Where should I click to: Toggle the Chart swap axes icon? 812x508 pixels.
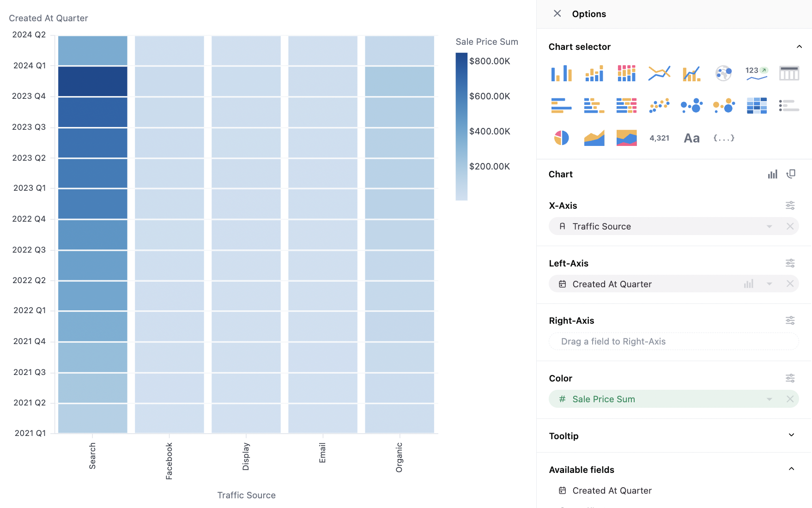pyautogui.click(x=791, y=174)
